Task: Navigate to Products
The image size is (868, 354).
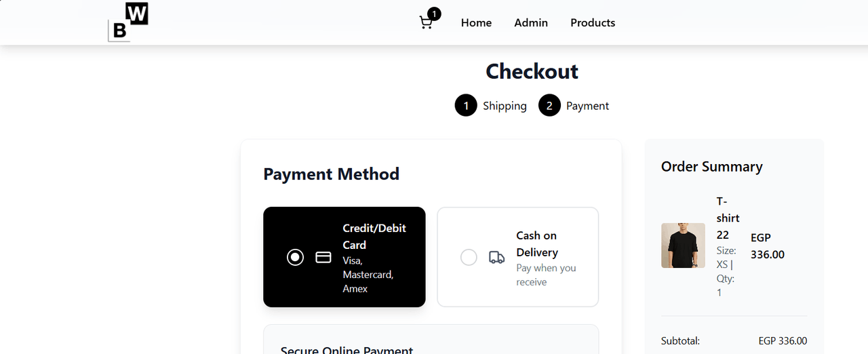Action: point(593,23)
